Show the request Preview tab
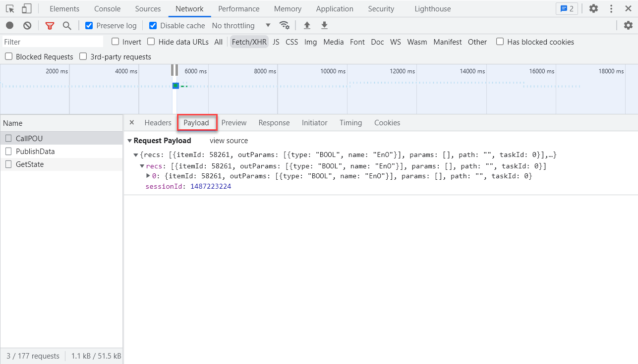Viewport: 638px width, 364px height. coord(234,123)
